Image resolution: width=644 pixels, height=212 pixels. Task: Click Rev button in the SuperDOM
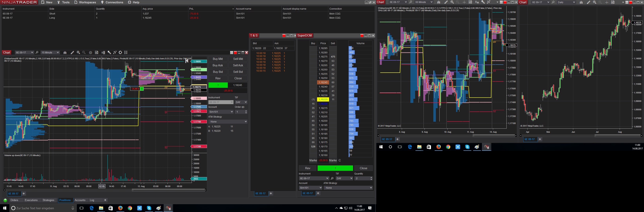click(307, 168)
